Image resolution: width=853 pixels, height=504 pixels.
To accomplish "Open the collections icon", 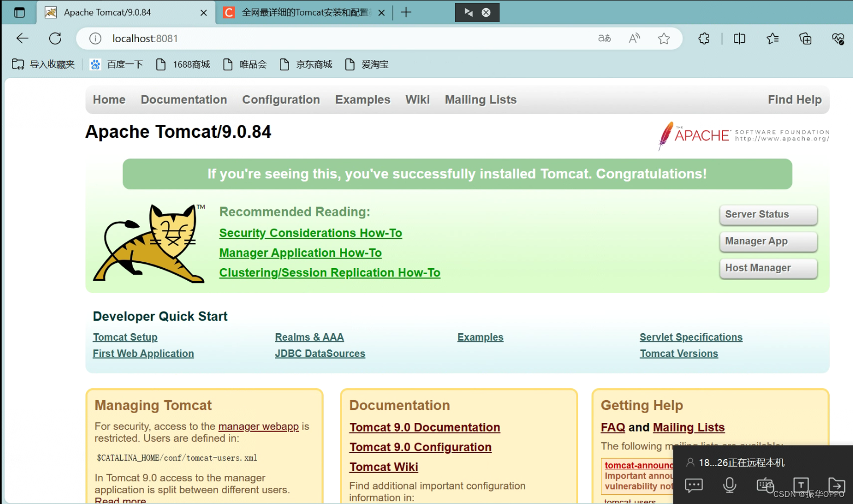I will (805, 38).
